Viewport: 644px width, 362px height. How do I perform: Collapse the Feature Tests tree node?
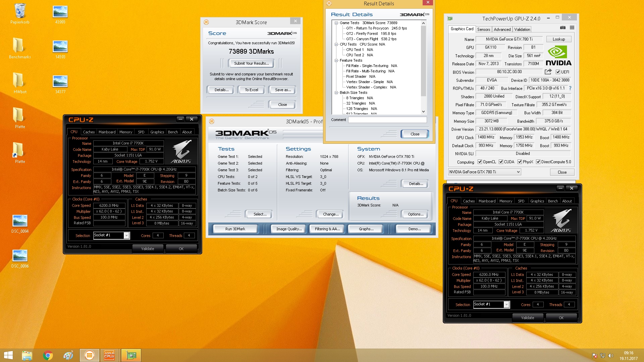[336, 60]
